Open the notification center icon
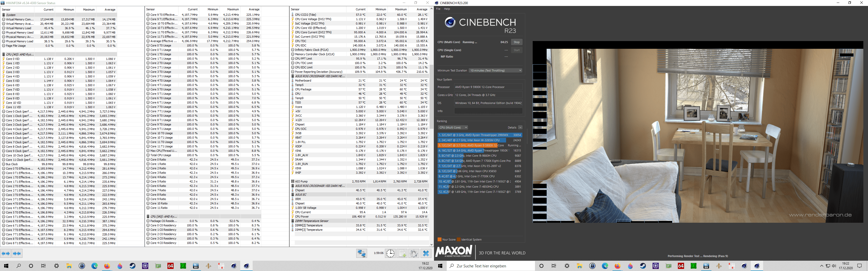Screen dimensions: 868x271 click(x=859, y=266)
